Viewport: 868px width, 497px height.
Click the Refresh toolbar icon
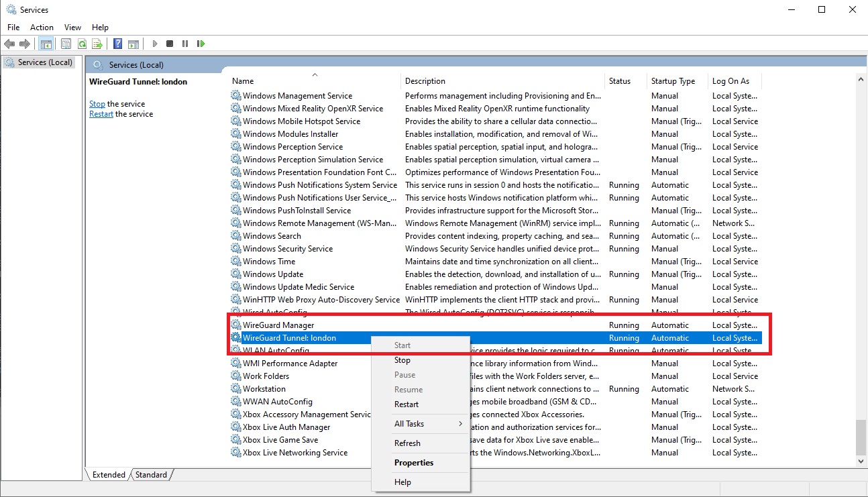coord(82,44)
